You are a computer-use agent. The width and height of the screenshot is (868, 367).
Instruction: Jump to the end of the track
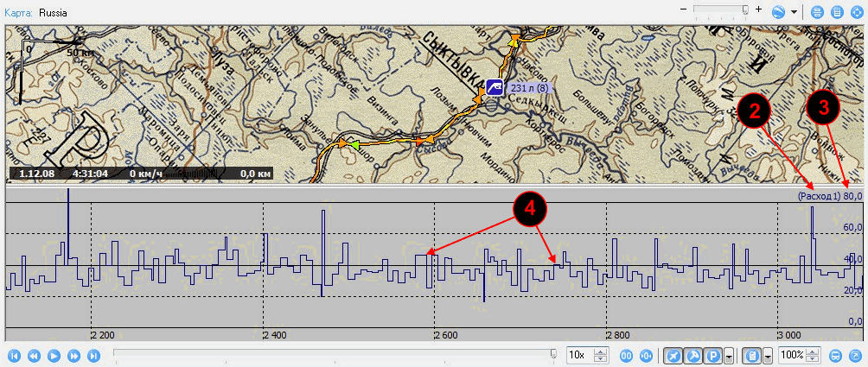coord(93,355)
